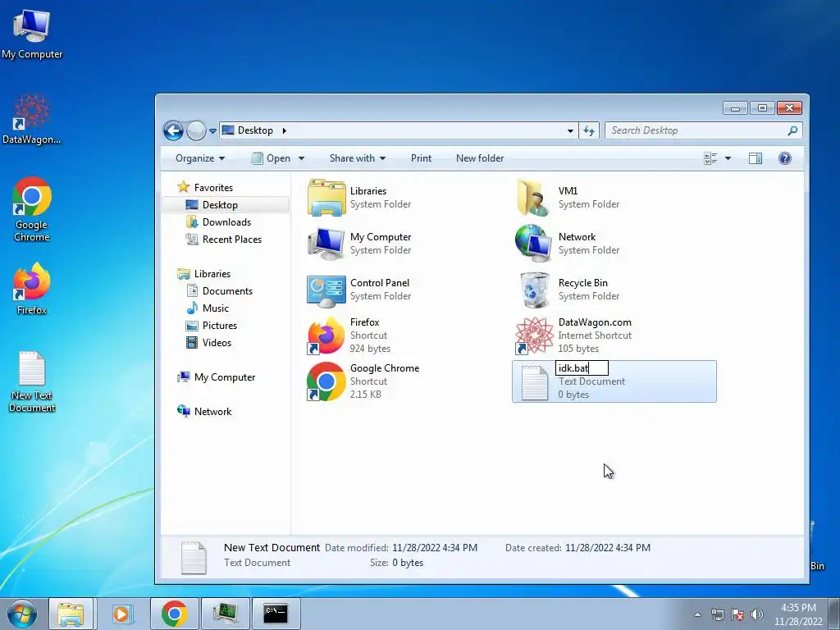This screenshot has height=630, width=840.
Task: Open the system monitor taskbar button
Action: pos(225,614)
